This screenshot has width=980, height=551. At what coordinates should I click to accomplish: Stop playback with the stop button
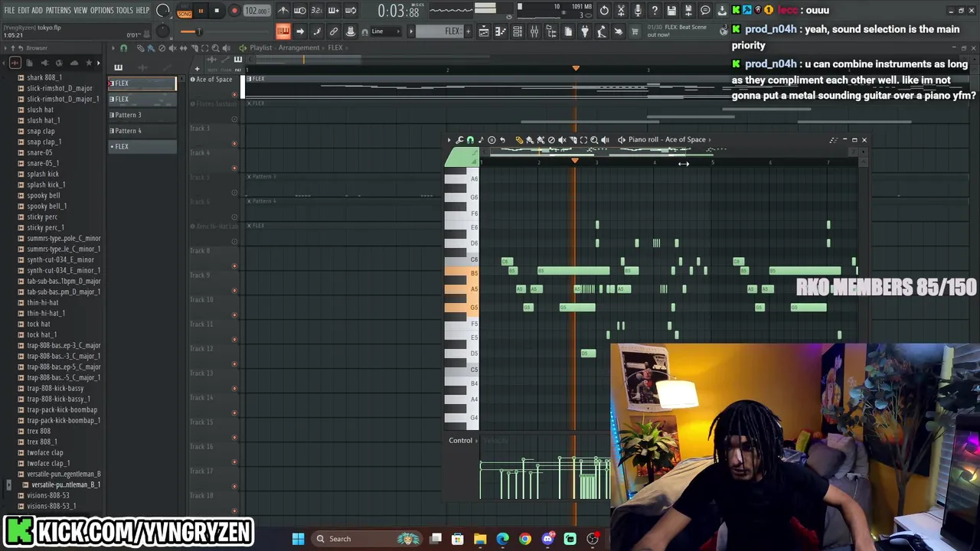[217, 11]
